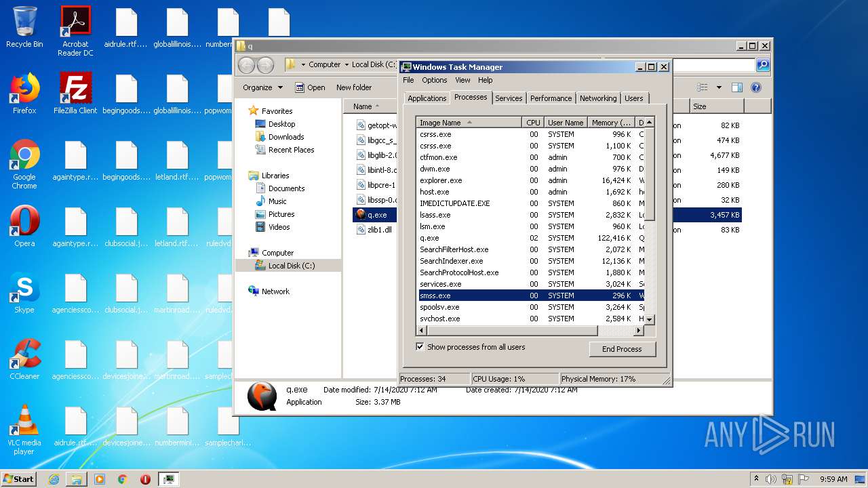868x488 pixels.
Task: Expand Computer breadcrumb arrow in address bar
Action: tap(346, 65)
